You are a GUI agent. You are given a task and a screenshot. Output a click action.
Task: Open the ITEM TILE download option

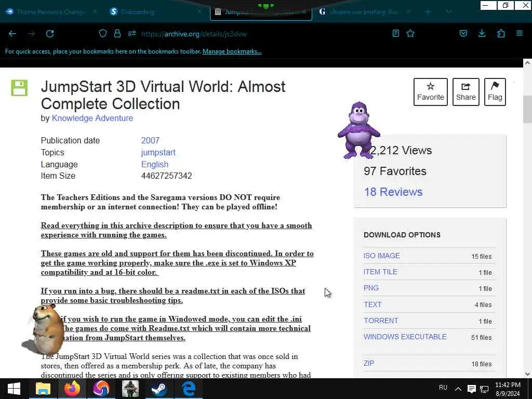click(380, 272)
